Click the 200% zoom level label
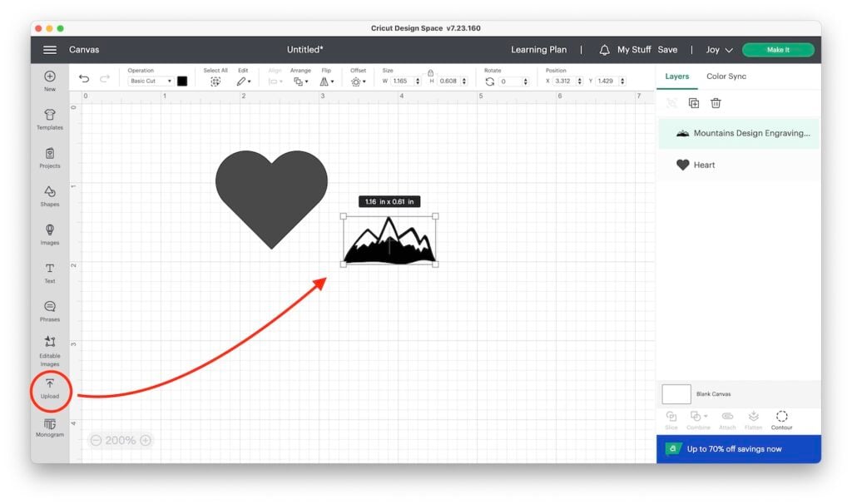852x504 pixels. (121, 440)
